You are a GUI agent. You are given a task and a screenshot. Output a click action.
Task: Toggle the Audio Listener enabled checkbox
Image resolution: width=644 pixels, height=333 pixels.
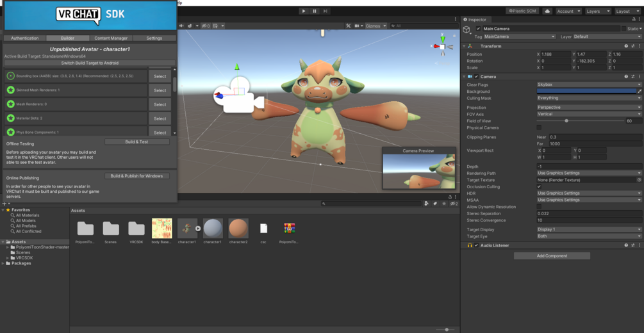(x=476, y=245)
